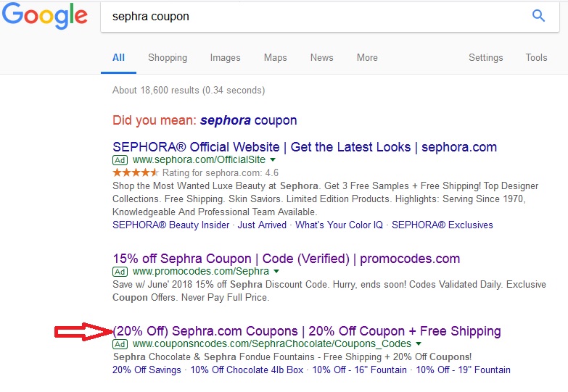The image size is (568, 392).
Task: Open the Maps results tab
Action: pos(275,57)
